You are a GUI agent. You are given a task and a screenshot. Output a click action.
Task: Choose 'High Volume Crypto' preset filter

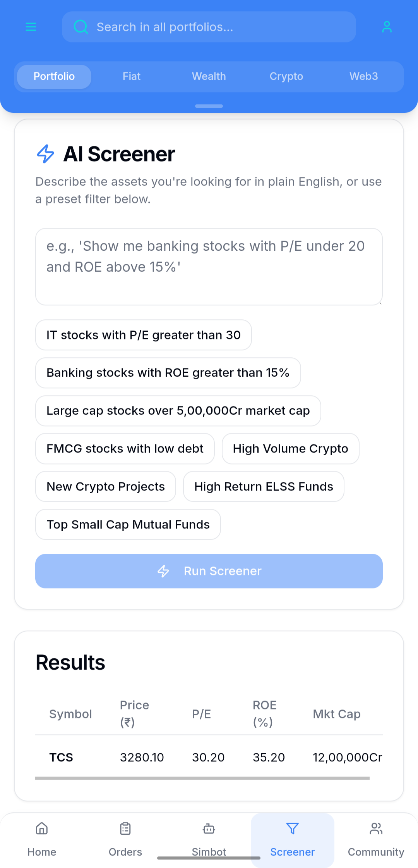coord(291,448)
